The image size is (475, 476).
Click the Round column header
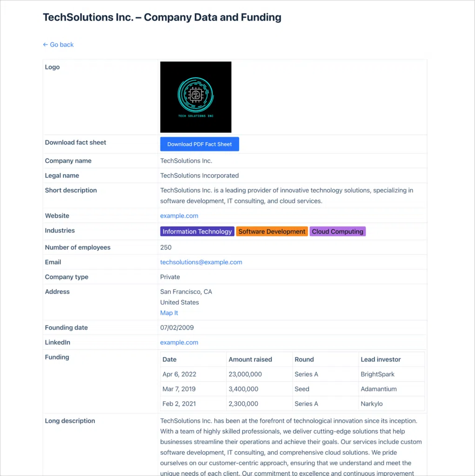(304, 359)
